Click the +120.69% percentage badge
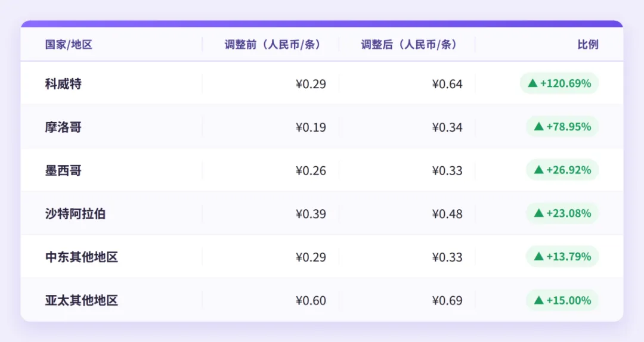 point(559,83)
